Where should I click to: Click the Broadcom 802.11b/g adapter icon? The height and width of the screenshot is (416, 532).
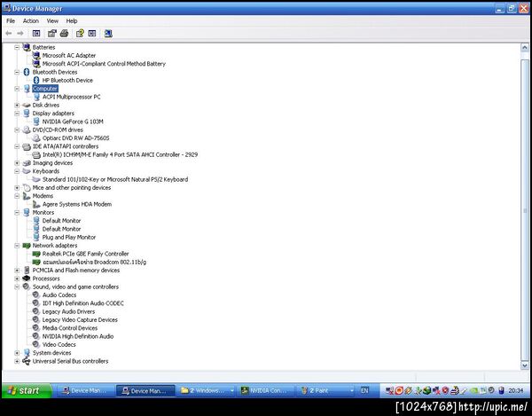(36, 262)
